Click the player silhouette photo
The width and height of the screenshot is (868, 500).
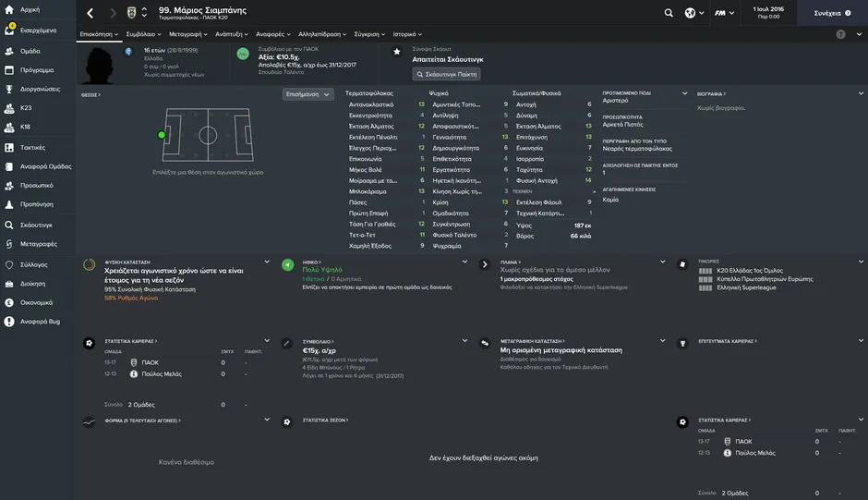103,63
